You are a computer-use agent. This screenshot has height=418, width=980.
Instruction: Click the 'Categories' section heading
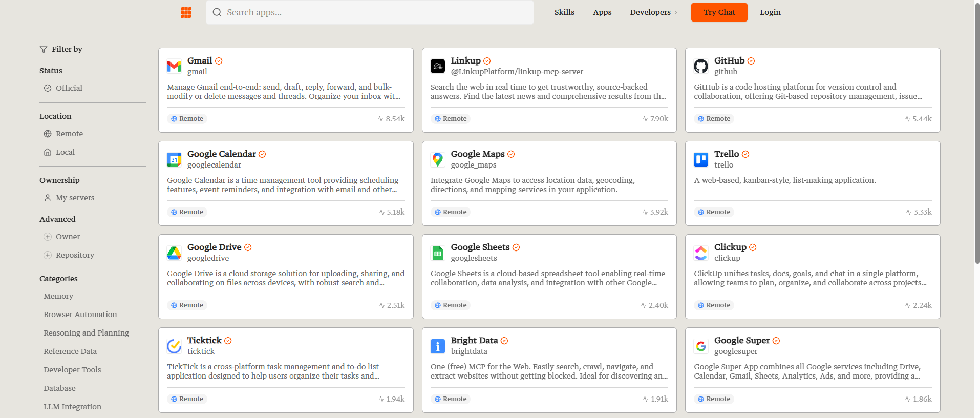pos(58,279)
